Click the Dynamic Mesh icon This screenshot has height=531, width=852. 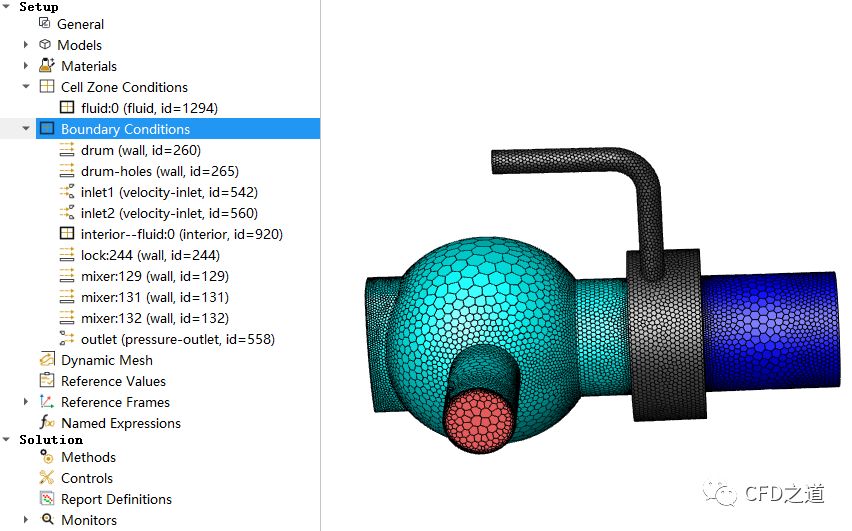tap(46, 359)
